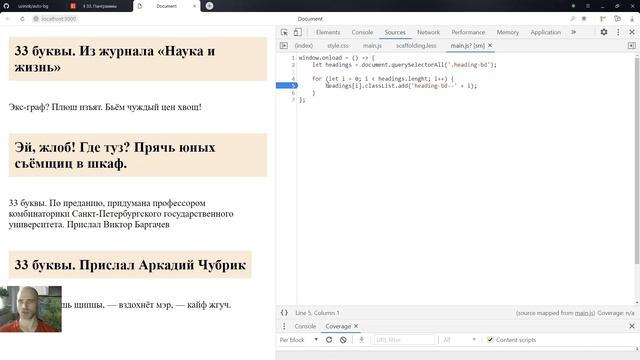Image resolution: width=640 pixels, height=360 pixels.
Task: Open the Per block coverage dropdown
Action: pyautogui.click(x=299, y=340)
